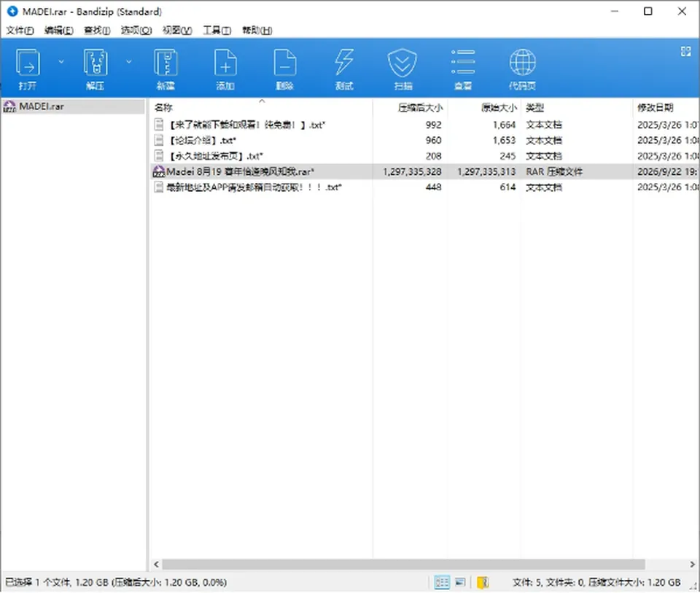Image resolution: width=700 pixels, height=593 pixels.
Task: Open the 编辑(E) menu
Action: click(x=59, y=31)
